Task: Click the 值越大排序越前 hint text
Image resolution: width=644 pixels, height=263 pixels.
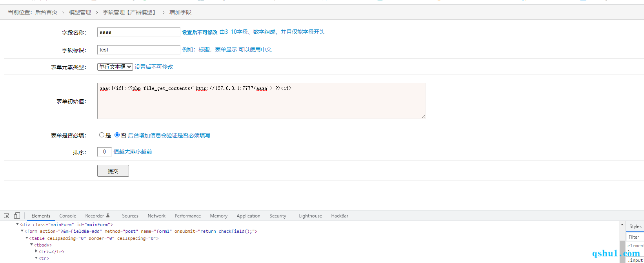Action: click(x=133, y=152)
